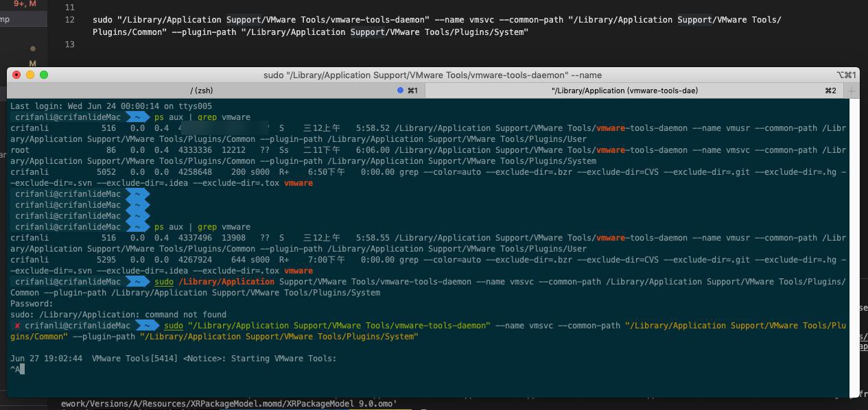Close the iTerm window with red button

pyautogui.click(x=16, y=75)
